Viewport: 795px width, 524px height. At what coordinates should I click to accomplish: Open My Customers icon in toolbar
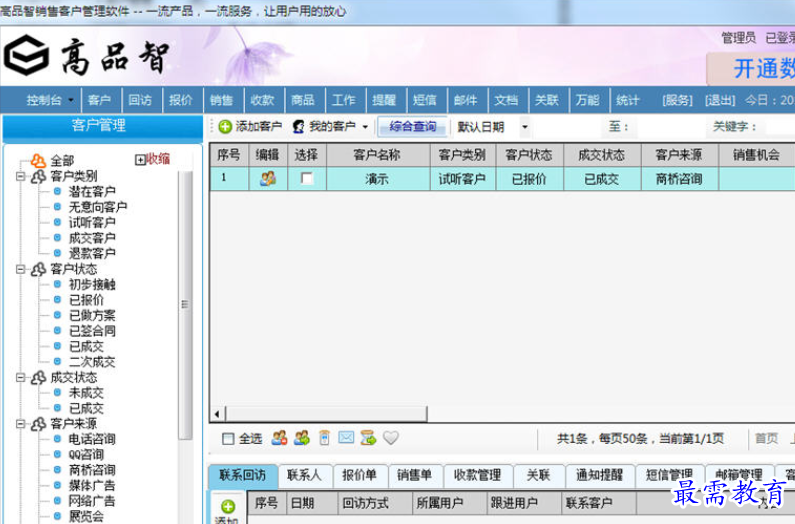tap(299, 126)
